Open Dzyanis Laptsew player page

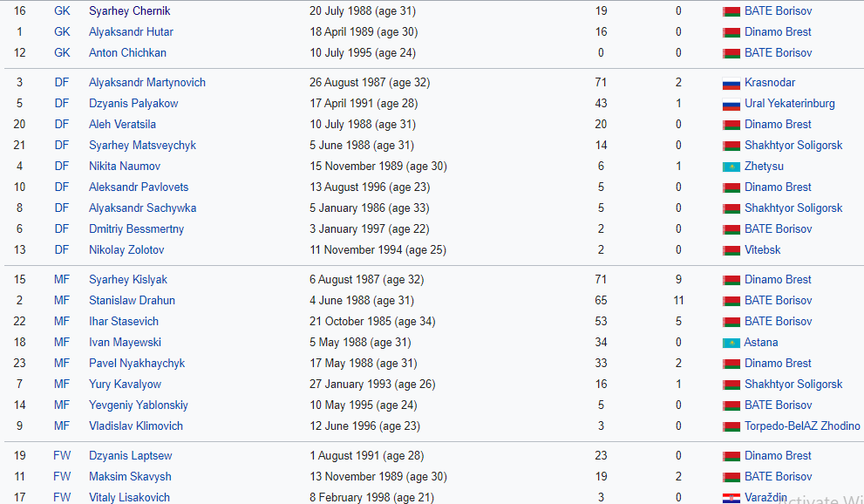click(131, 456)
